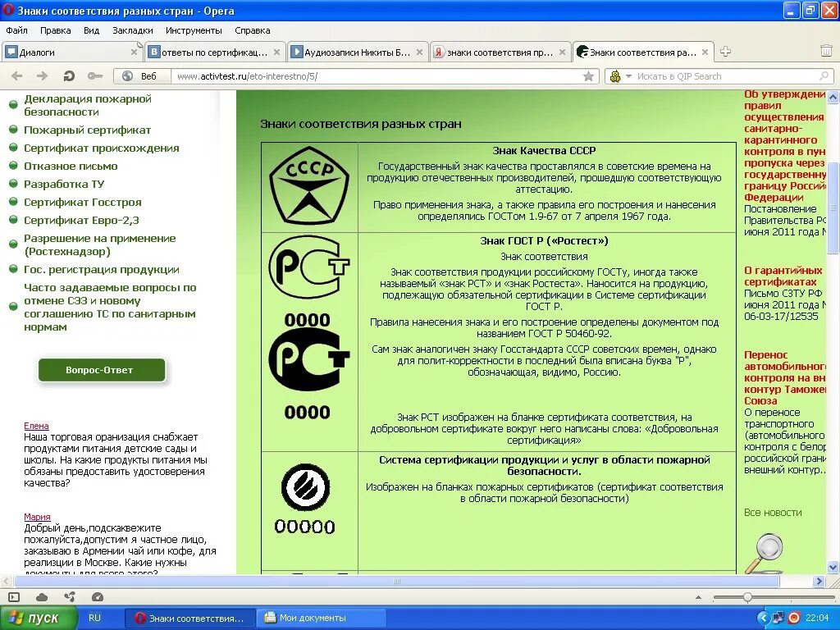This screenshot has width=840, height=630.
Task: Open the Инструменты menu
Action: 194,30
